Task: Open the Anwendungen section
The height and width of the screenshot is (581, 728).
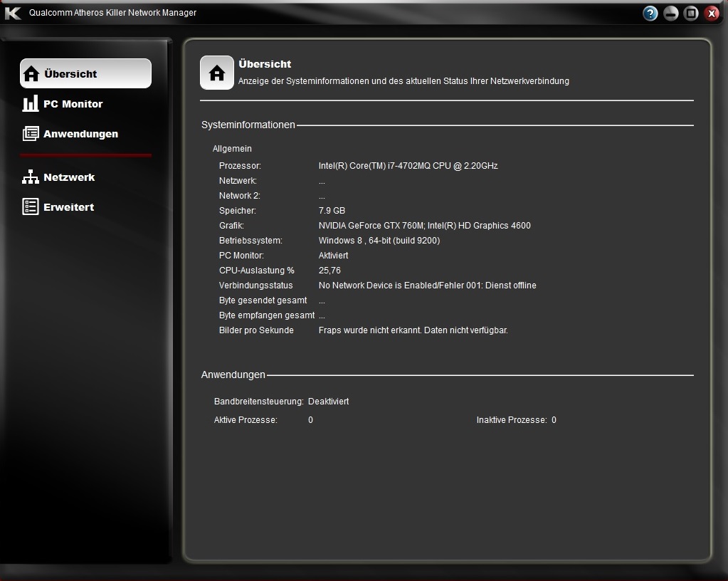Action: click(70, 134)
